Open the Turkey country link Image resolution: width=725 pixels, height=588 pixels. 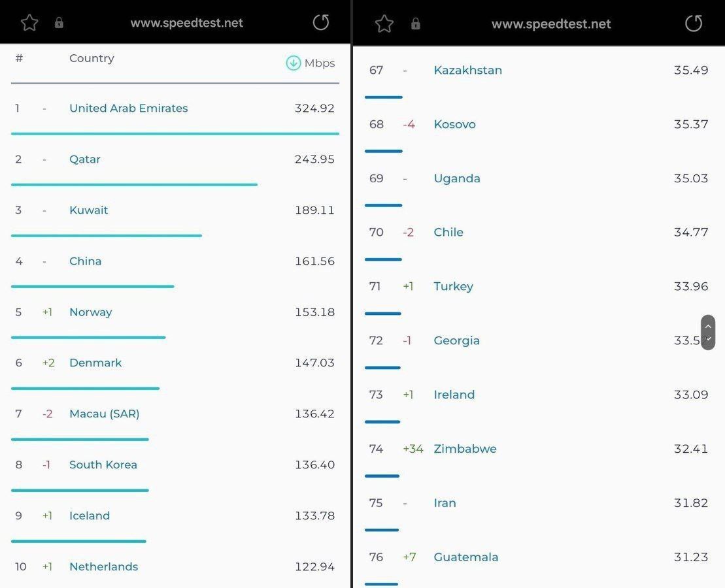[453, 286]
